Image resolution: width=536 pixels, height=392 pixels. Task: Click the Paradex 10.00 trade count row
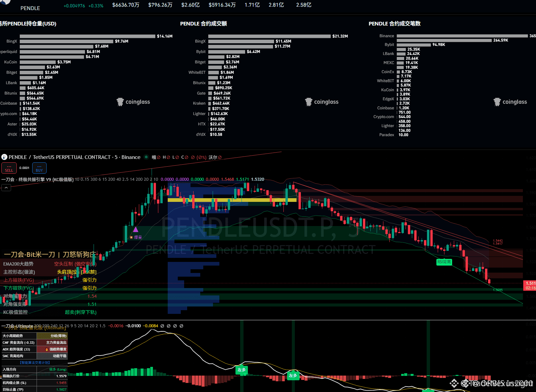pos(394,135)
